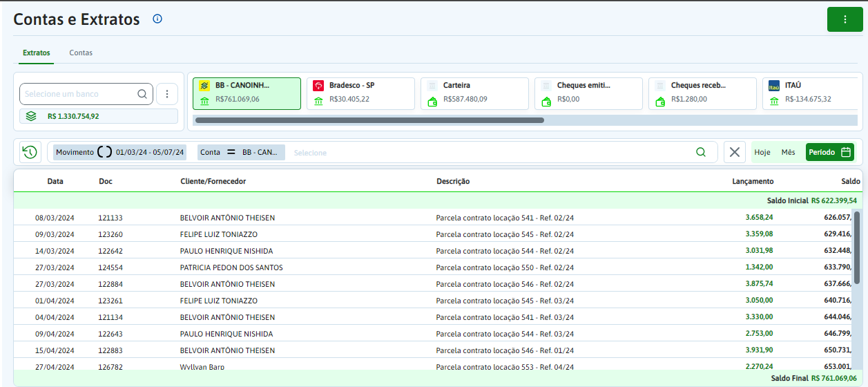Click FELIPE LUIZ TONIAZZO on 09/03/2024 row
The image size is (868, 387).
(x=218, y=234)
